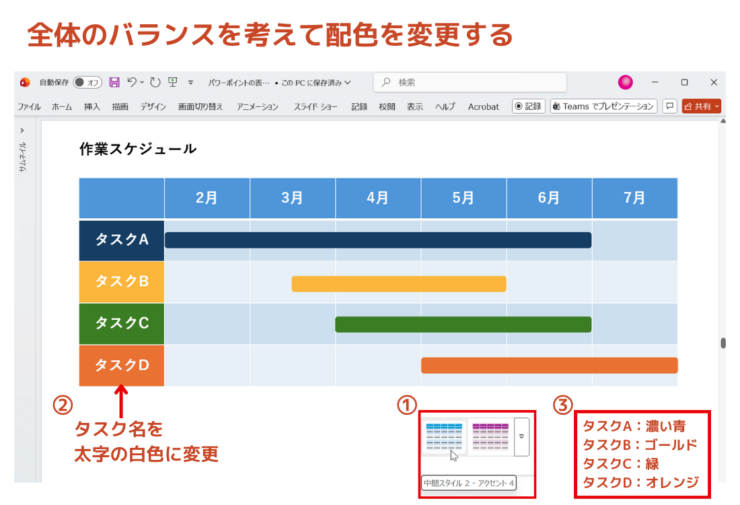The image size is (740, 505).
Task: Open the 記録 ribbon tab
Action: coord(359,107)
